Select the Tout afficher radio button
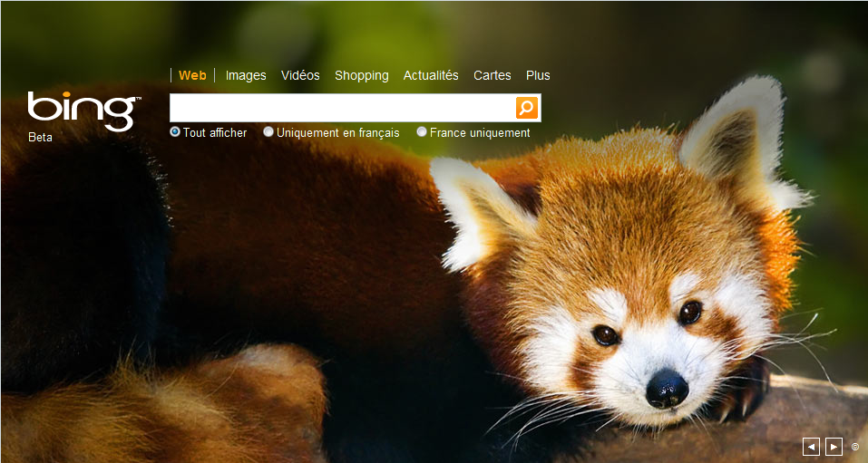 pos(175,131)
